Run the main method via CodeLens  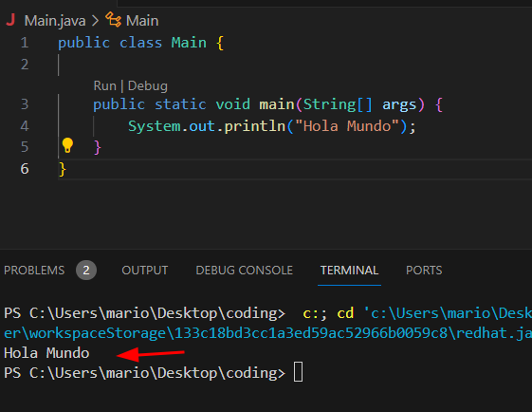[x=105, y=86]
